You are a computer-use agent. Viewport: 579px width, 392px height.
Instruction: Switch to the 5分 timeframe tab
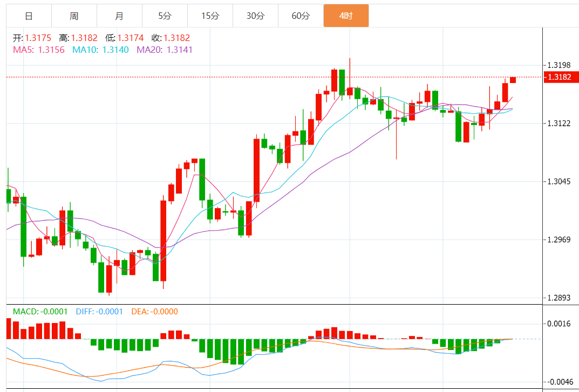coord(165,16)
